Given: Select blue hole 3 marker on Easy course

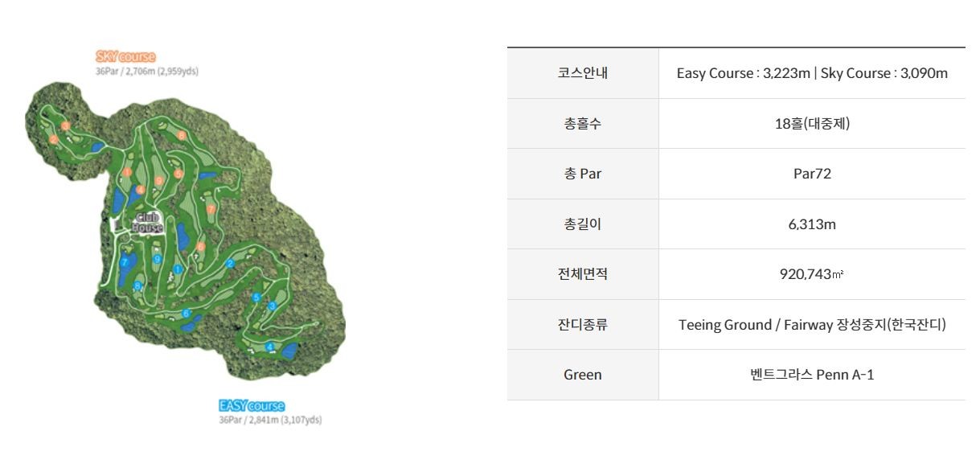Looking at the screenshot, I should 273,306.
